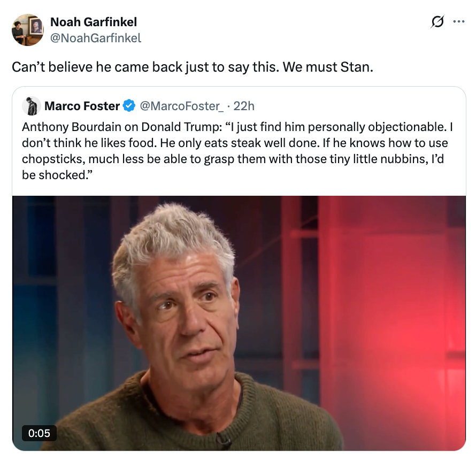Click the three dots next to Grok icon
This screenshot has width=476, height=461.
[458, 20]
